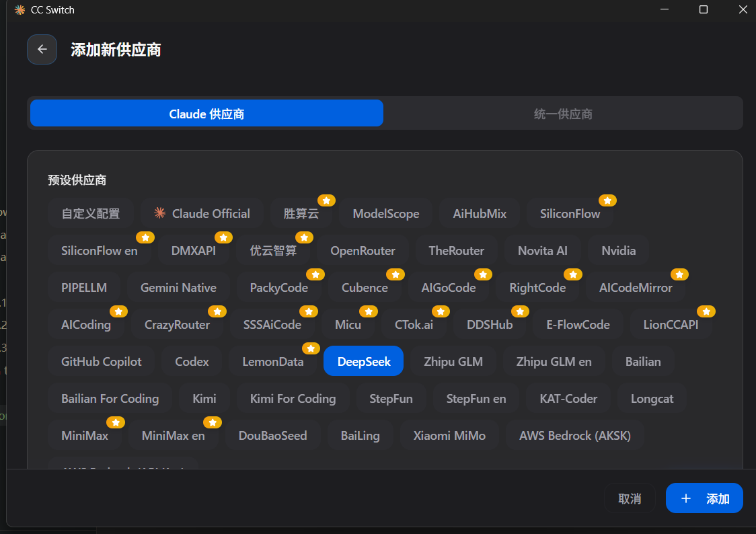Click the blue 添加 button
Image resolution: width=756 pixels, height=534 pixels.
point(704,498)
